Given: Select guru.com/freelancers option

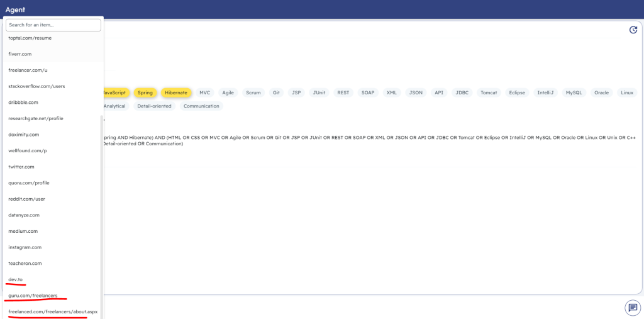Looking at the screenshot, I should pyautogui.click(x=53, y=296).
